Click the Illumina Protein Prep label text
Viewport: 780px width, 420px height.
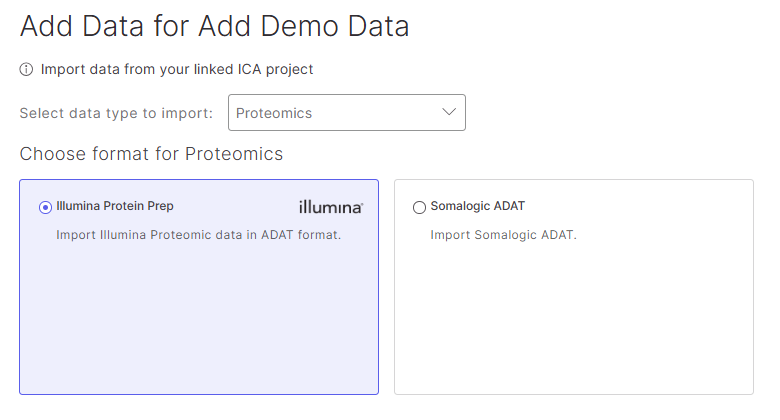click(115, 206)
